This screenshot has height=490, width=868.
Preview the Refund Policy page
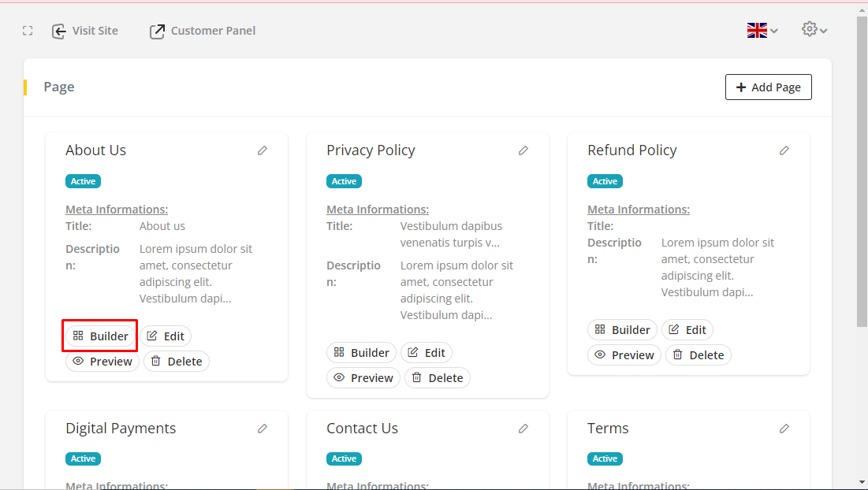pyautogui.click(x=624, y=355)
